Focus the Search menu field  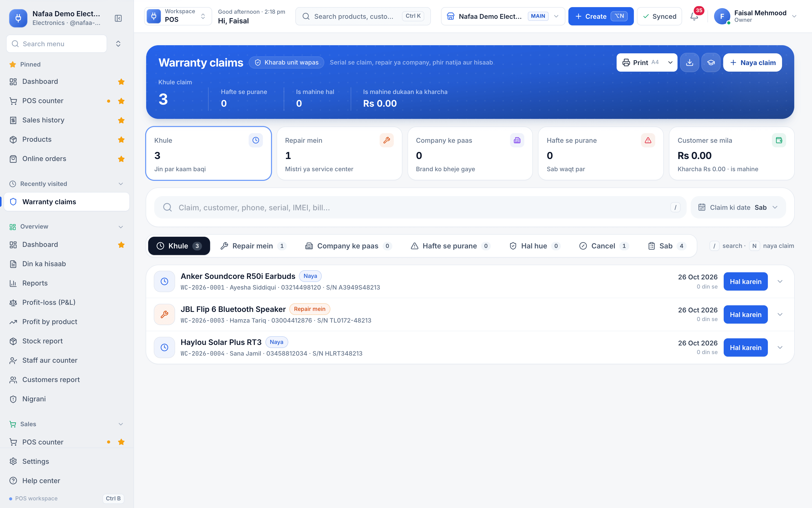point(56,44)
